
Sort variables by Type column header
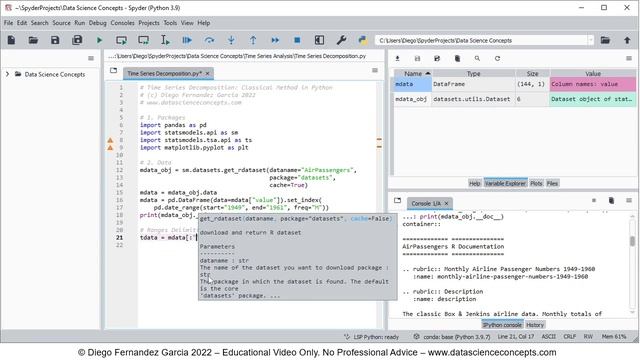tap(473, 73)
